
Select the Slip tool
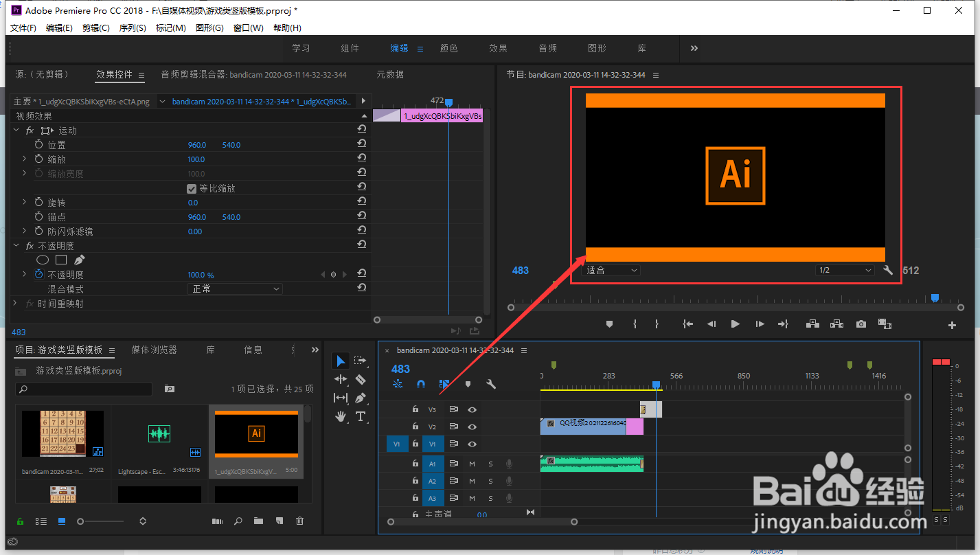[341, 398]
